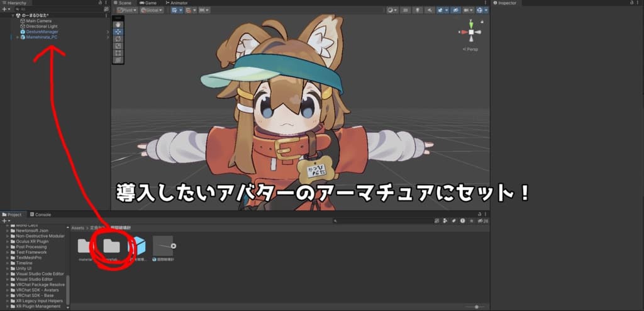Image resolution: width=644 pixels, height=311 pixels.
Task: Toggle Persp projection label
Action: click(470, 49)
